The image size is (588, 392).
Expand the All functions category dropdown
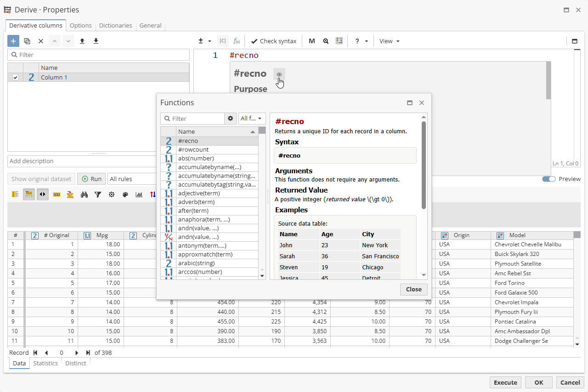coord(252,119)
